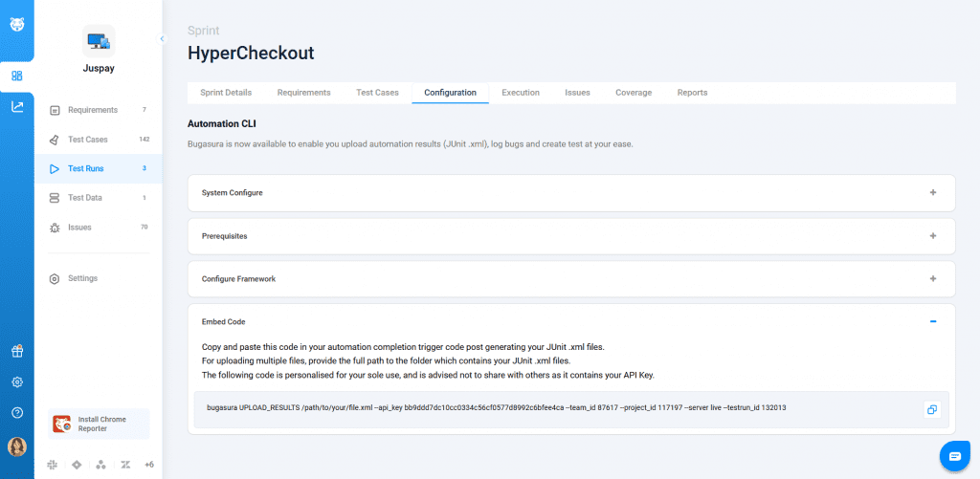Click the Asana three-dots integration icon
This screenshot has width=980, height=479.
pyautogui.click(x=101, y=465)
